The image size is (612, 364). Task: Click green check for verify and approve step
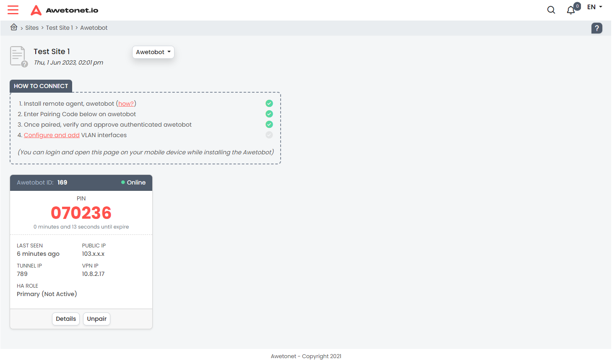coord(269,124)
